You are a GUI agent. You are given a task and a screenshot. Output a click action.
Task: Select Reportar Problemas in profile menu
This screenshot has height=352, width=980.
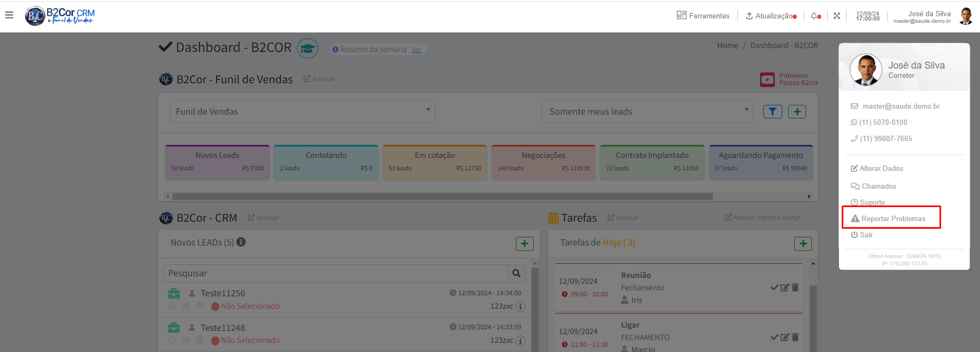point(892,218)
